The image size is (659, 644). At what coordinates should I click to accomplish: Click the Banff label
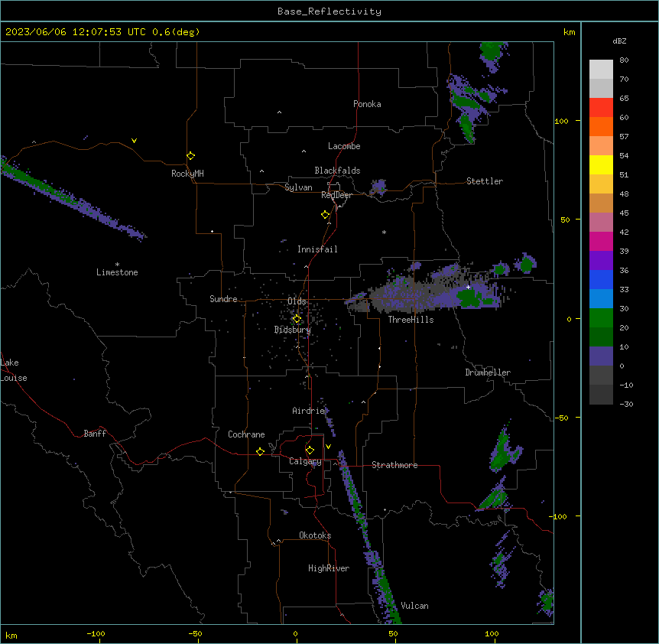click(x=95, y=434)
